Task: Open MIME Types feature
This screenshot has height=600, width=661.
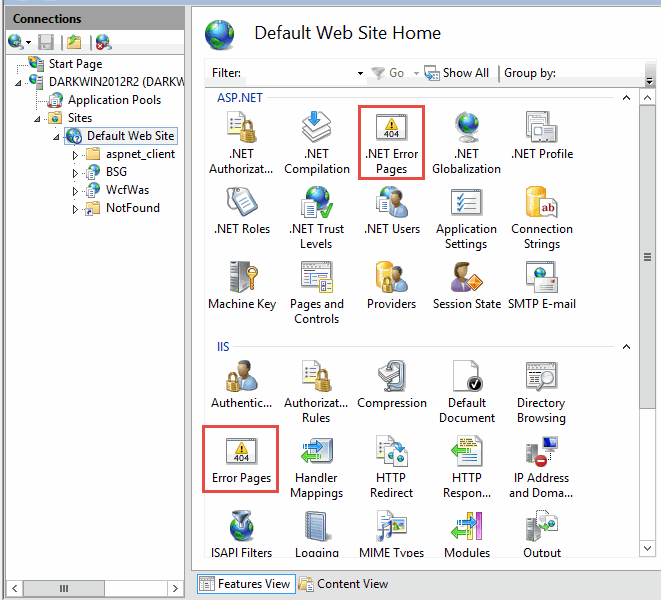Action: [x=392, y=534]
